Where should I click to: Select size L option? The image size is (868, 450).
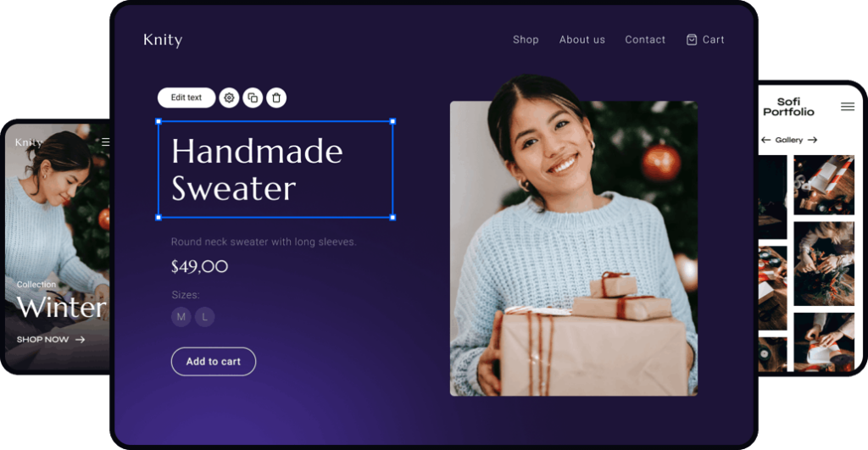pyautogui.click(x=205, y=317)
